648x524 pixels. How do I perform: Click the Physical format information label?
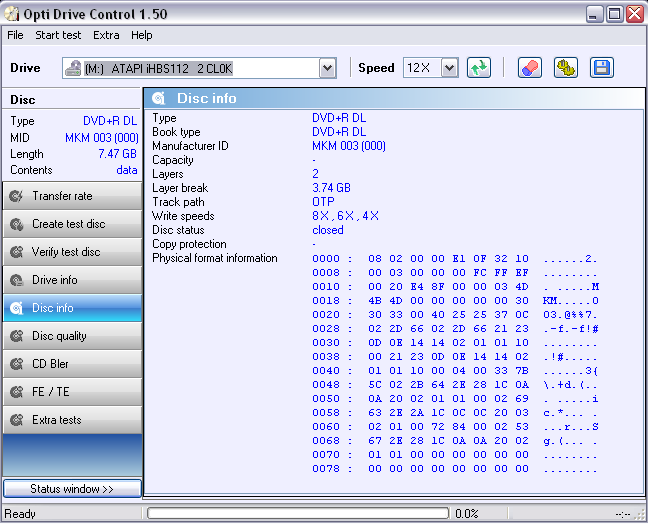tap(215, 258)
